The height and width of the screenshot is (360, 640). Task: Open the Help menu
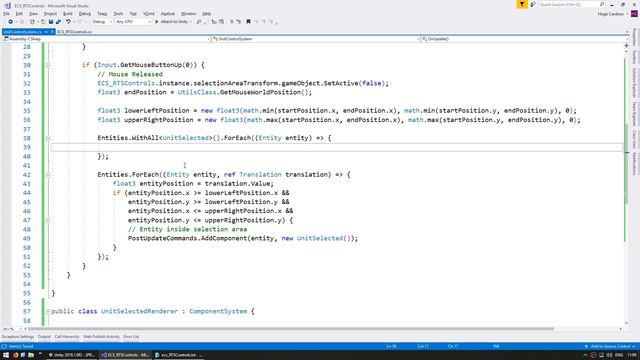(207, 14)
